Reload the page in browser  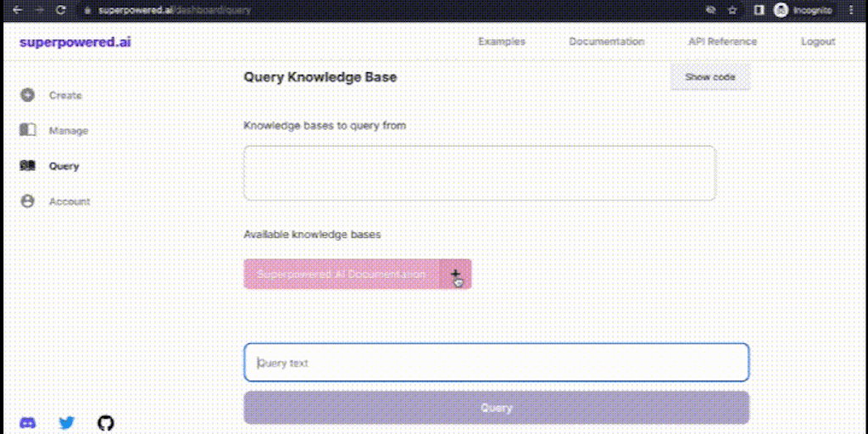(x=60, y=10)
